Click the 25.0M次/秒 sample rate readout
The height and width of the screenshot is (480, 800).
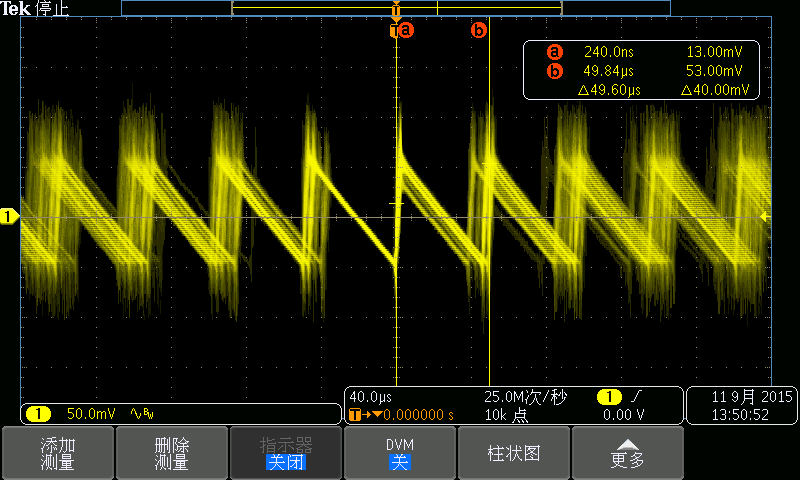pyautogui.click(x=525, y=397)
